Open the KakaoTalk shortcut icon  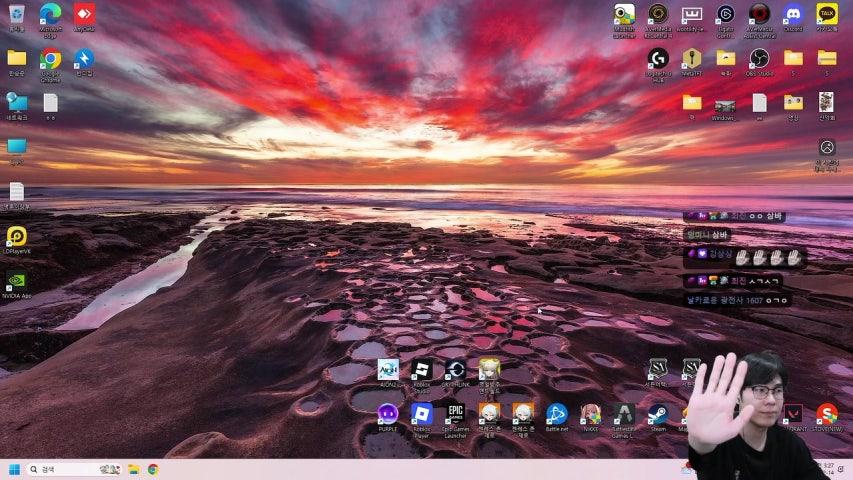826,14
